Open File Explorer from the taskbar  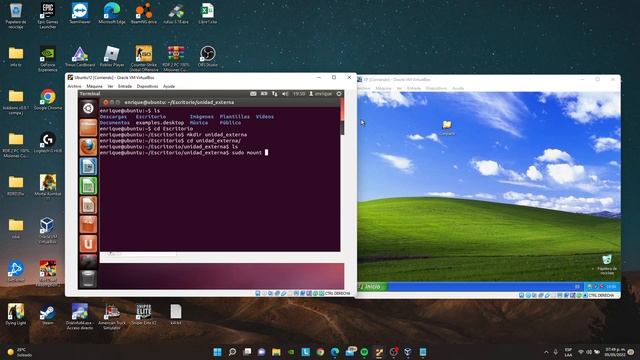(276, 352)
